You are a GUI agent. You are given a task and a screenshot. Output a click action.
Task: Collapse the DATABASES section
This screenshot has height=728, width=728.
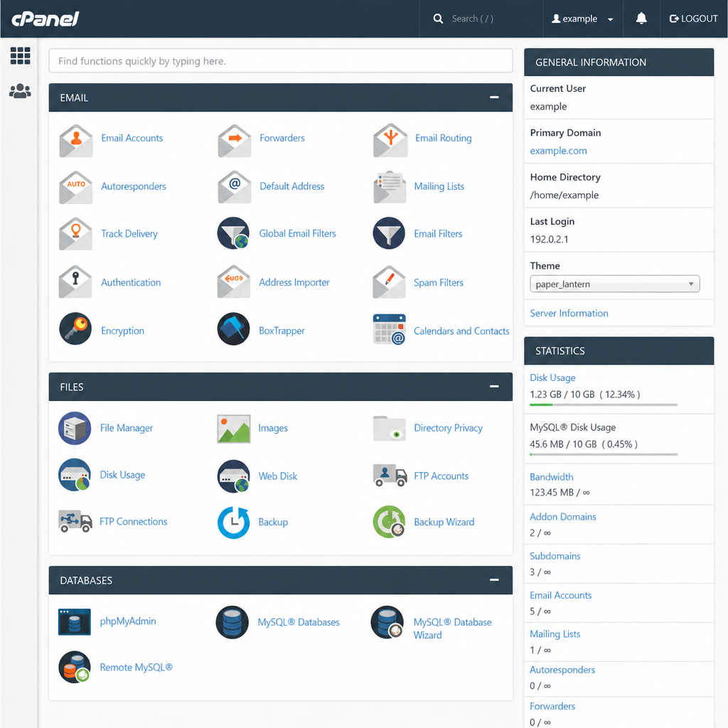coord(494,580)
